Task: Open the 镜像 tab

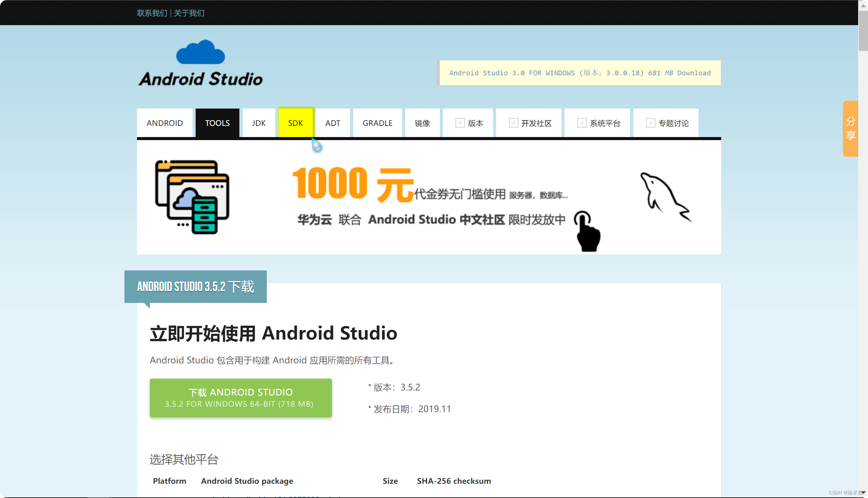Action: (422, 123)
